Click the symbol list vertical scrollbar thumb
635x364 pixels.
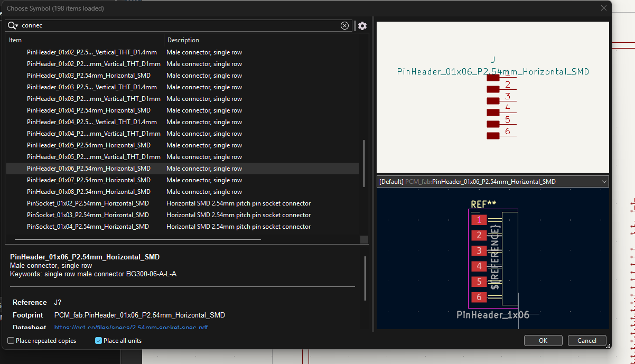click(364, 163)
